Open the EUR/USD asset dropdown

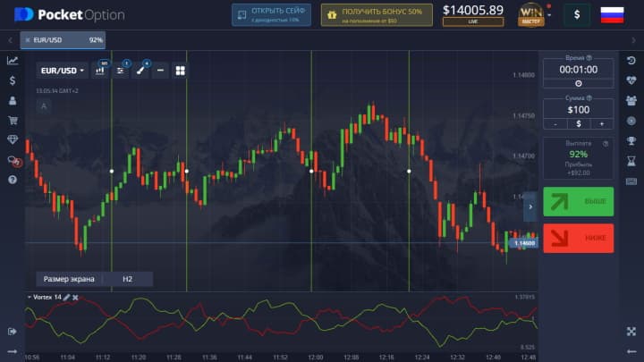click(62, 70)
